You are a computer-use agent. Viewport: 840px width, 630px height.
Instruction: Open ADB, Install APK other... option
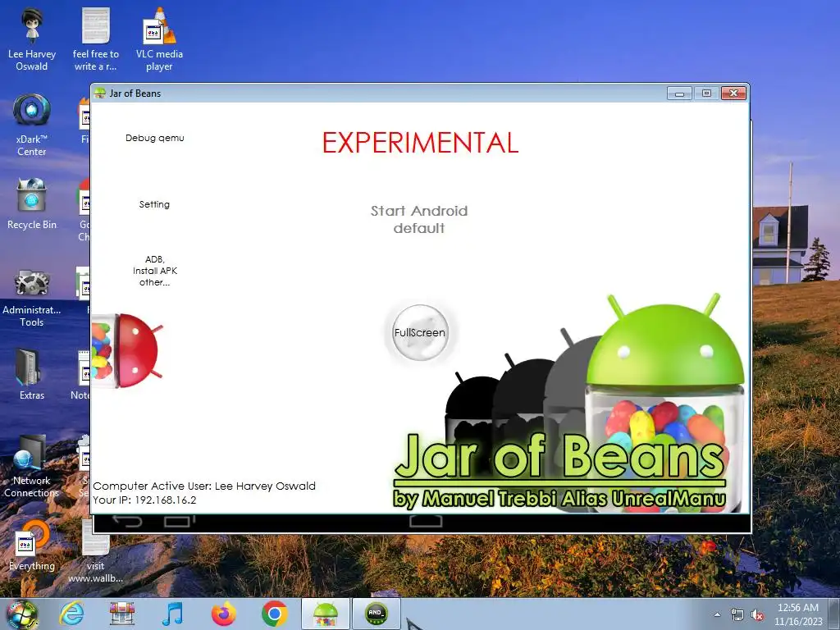(155, 271)
